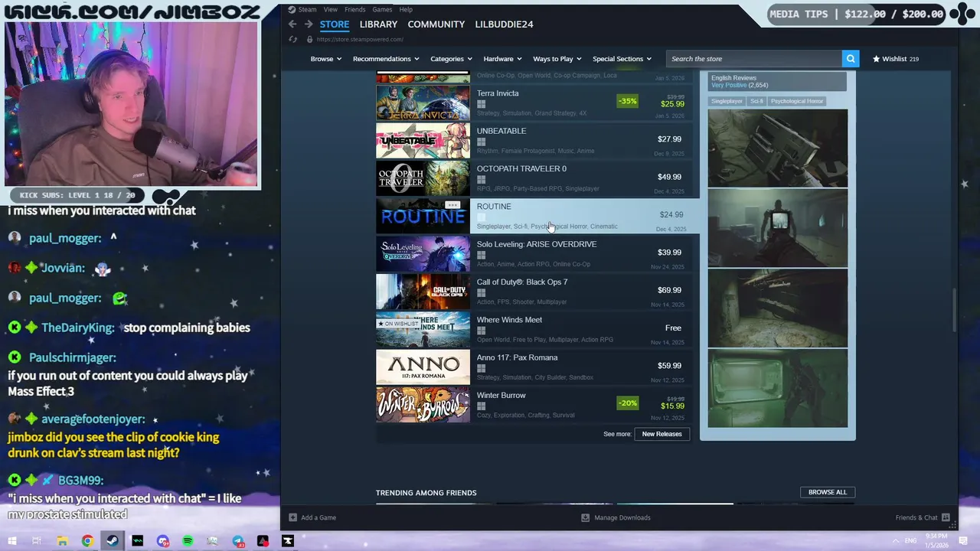Open Wishlist with 219 items

point(896,59)
